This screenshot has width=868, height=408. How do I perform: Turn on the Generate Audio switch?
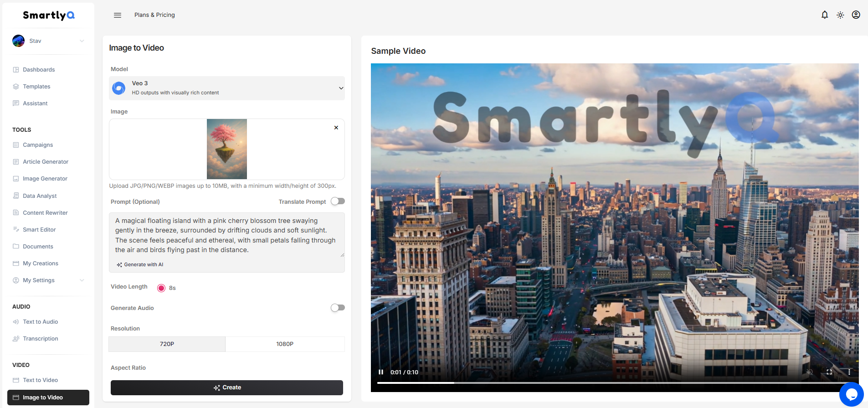coord(338,308)
